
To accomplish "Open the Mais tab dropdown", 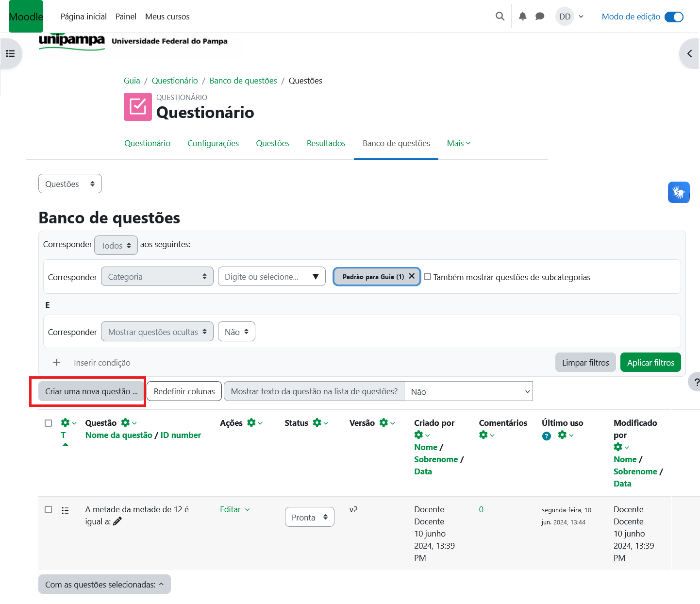I will point(458,143).
